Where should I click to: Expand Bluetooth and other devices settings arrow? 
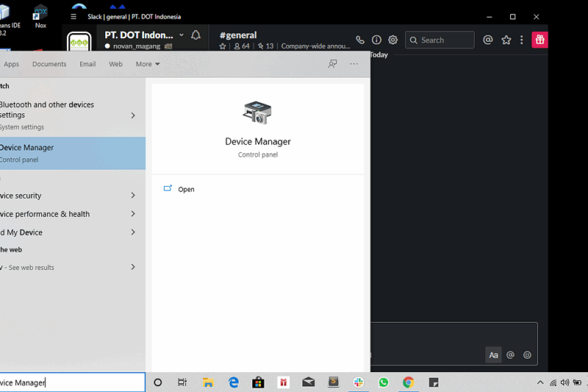tap(133, 115)
